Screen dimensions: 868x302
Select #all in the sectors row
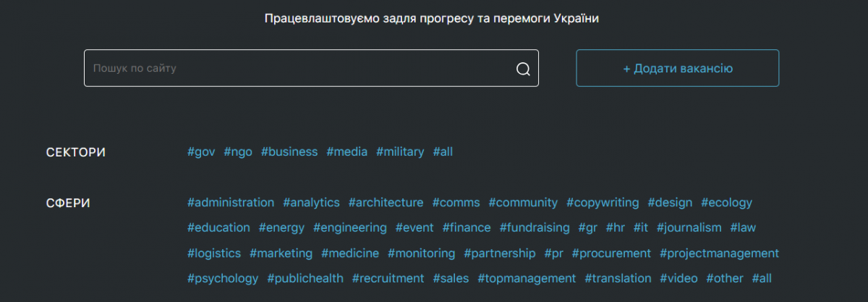pyautogui.click(x=443, y=152)
